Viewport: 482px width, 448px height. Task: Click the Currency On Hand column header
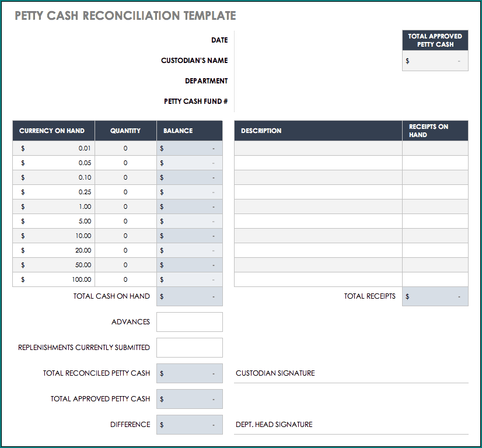click(53, 131)
